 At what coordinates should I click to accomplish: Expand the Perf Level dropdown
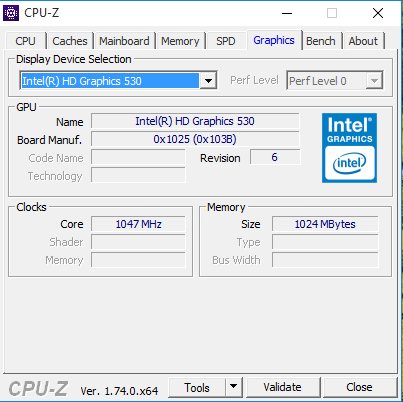[374, 81]
